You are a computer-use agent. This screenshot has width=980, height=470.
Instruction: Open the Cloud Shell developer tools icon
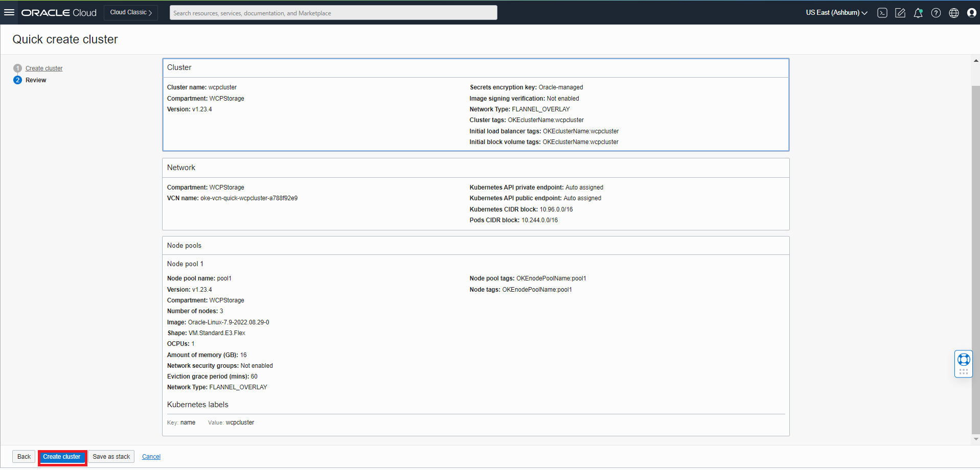point(882,13)
